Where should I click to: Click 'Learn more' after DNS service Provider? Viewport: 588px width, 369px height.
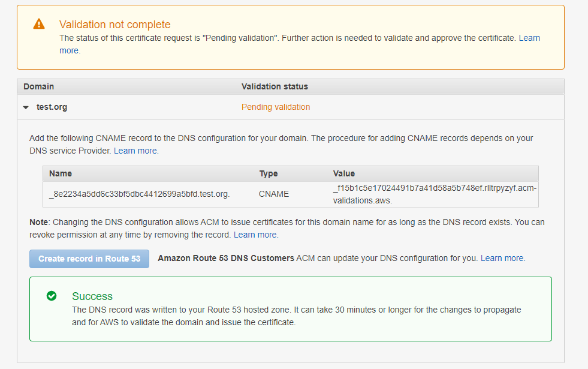[135, 151]
